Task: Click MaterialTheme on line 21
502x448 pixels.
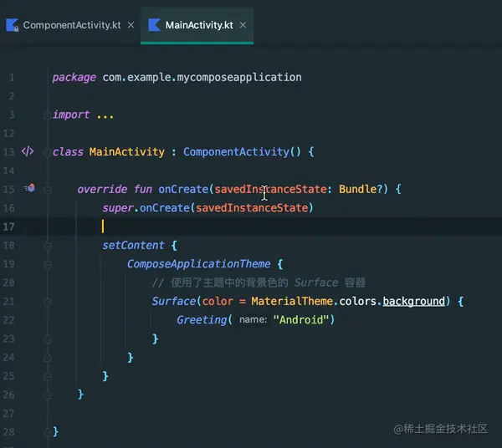Action: click(292, 301)
